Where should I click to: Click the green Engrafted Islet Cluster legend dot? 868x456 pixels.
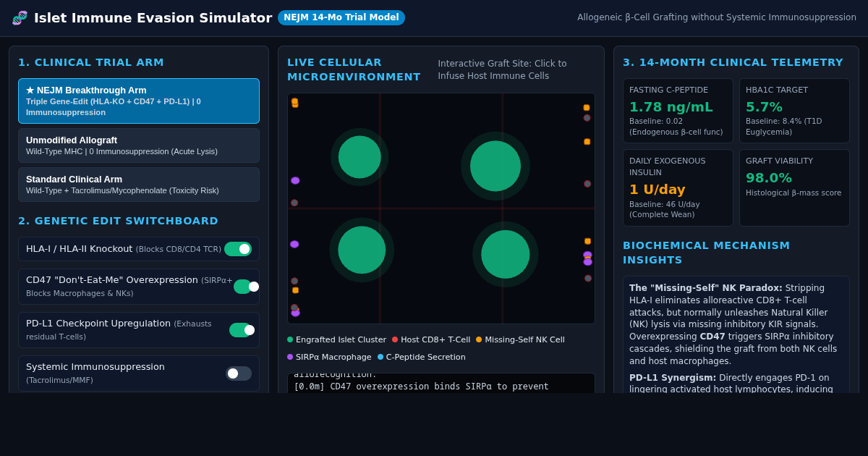coord(290,339)
